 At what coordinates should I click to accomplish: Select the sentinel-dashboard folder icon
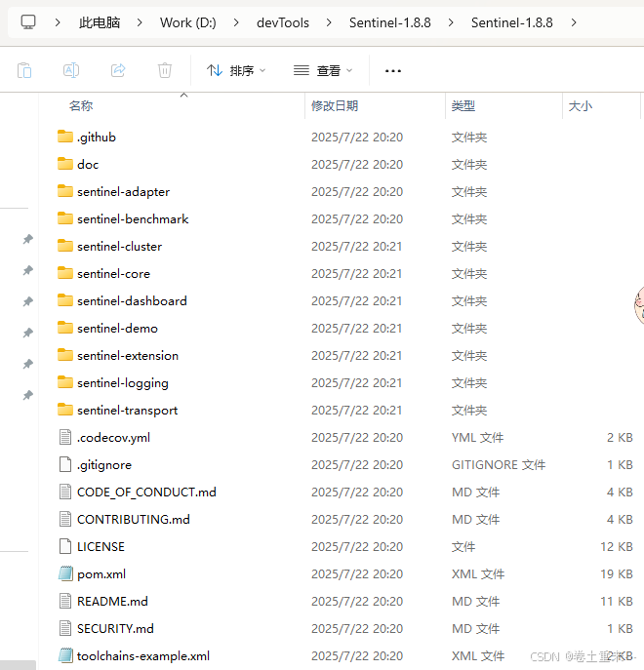pos(65,300)
